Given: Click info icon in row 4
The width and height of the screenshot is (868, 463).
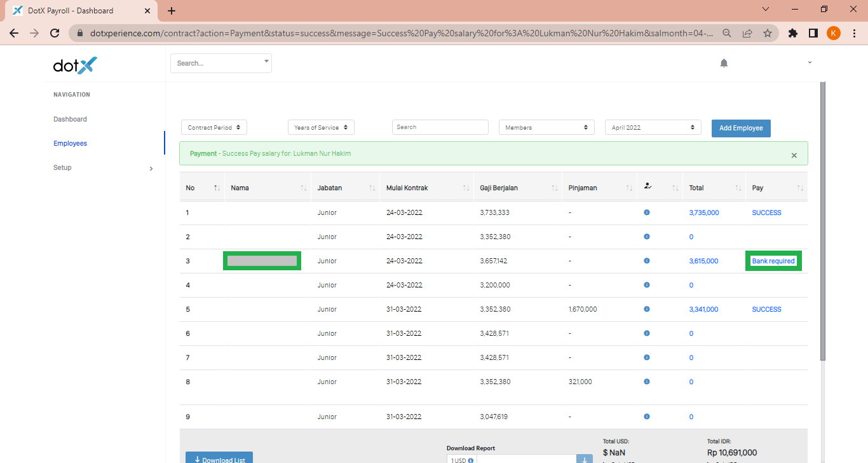Looking at the screenshot, I should [647, 285].
